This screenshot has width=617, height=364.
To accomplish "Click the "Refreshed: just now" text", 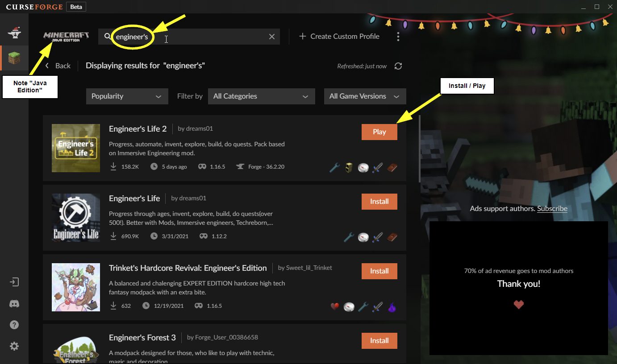I will [362, 66].
